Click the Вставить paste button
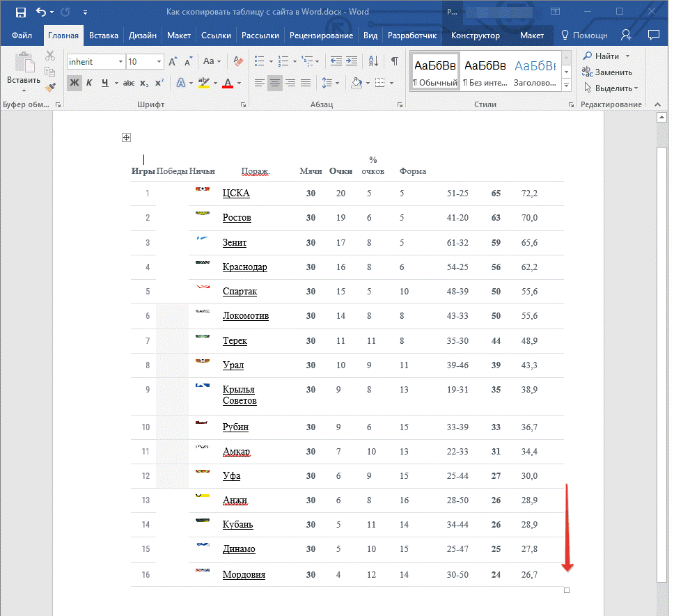This screenshot has width=674, height=616. tap(24, 71)
